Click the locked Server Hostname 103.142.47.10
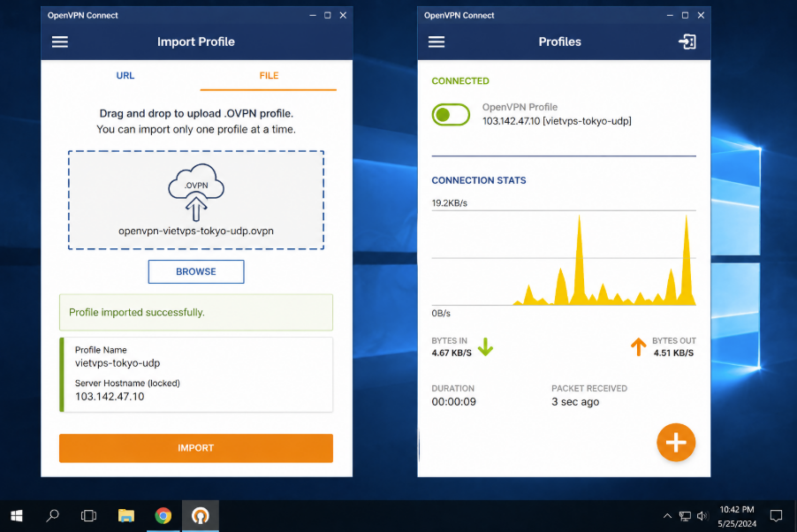 (x=110, y=397)
